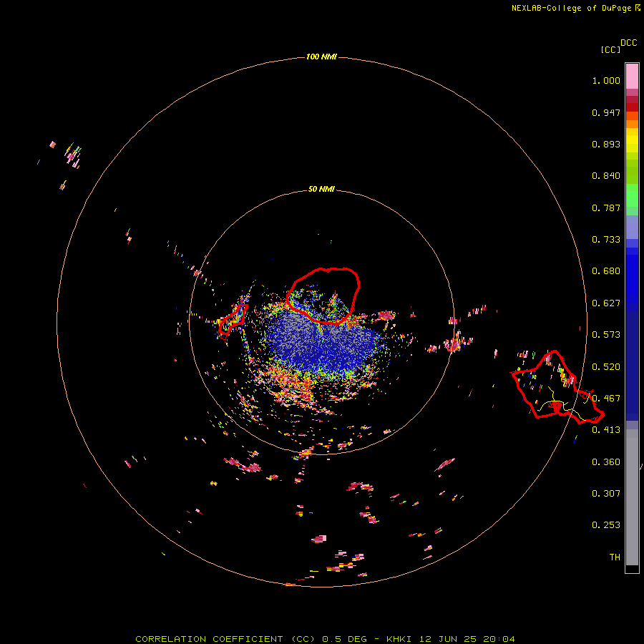Screen dimensions: 644x644
Task: Click the DCC label above the color bar
Action: click(629, 43)
